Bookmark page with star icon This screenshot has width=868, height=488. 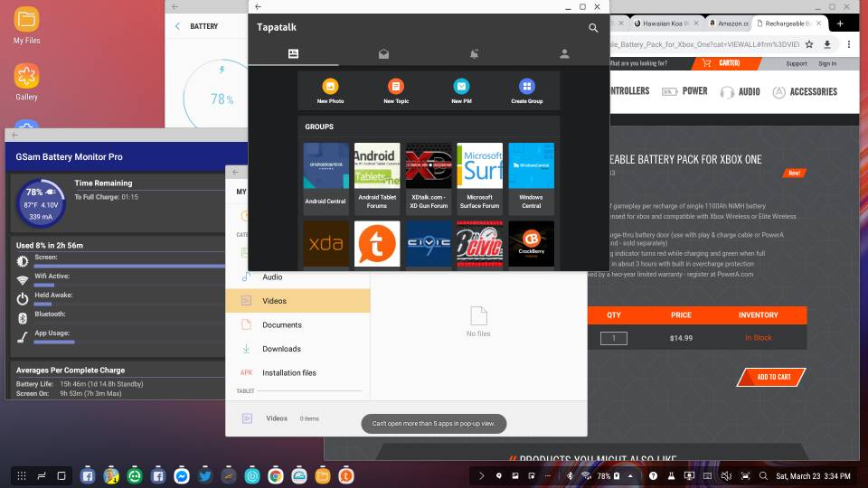808,44
